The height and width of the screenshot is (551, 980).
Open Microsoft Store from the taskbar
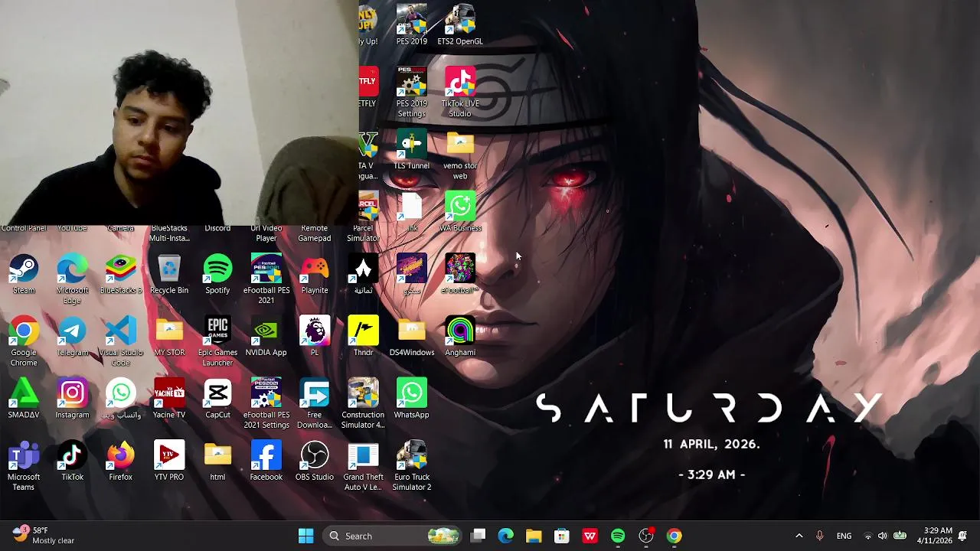tap(562, 536)
